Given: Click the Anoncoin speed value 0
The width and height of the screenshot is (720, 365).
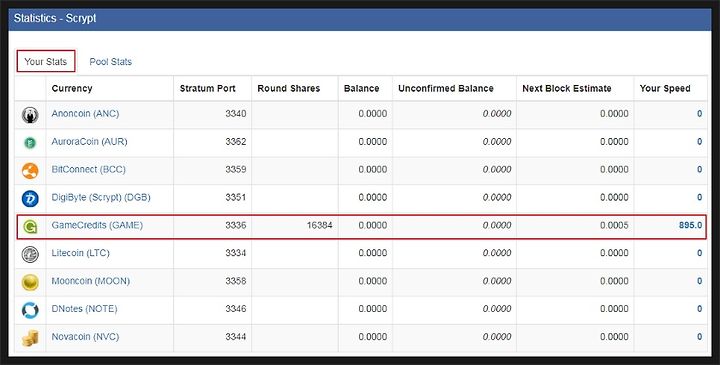Looking at the screenshot, I should (699, 113).
